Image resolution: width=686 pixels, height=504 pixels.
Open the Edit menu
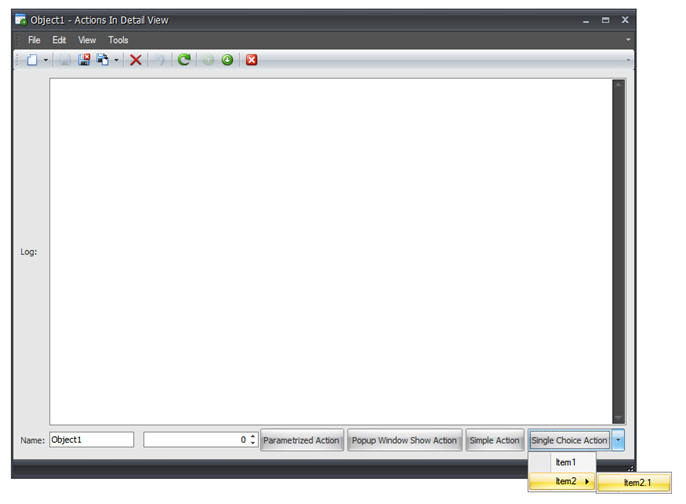(59, 40)
